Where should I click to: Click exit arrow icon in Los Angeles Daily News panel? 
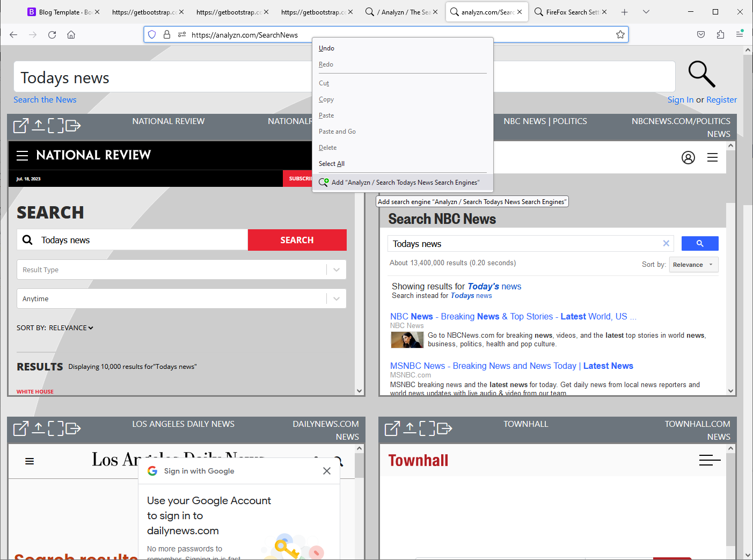[x=73, y=428]
